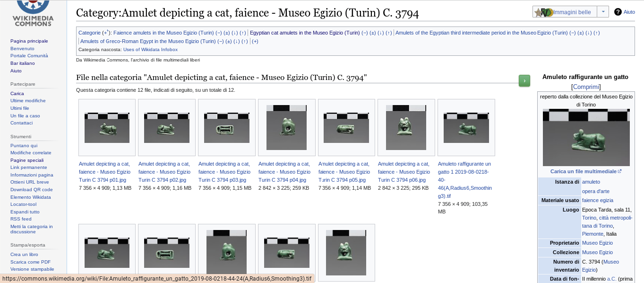
Task: Click (↓) next to third intermediate period category
Action: point(589,33)
